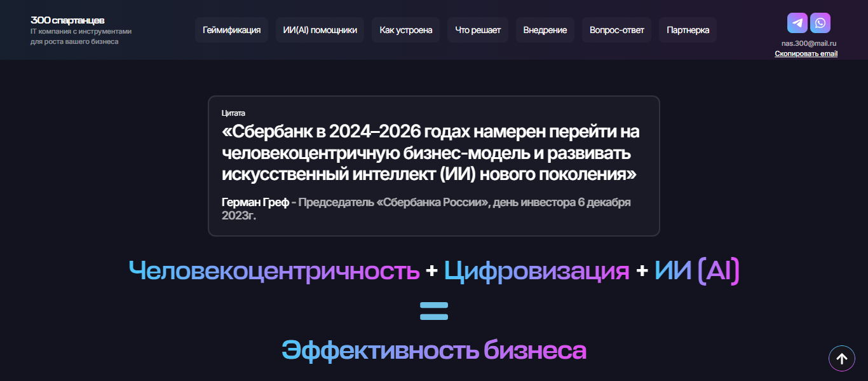
Task: Click the Цифровизация gradient word
Action: [x=536, y=271]
